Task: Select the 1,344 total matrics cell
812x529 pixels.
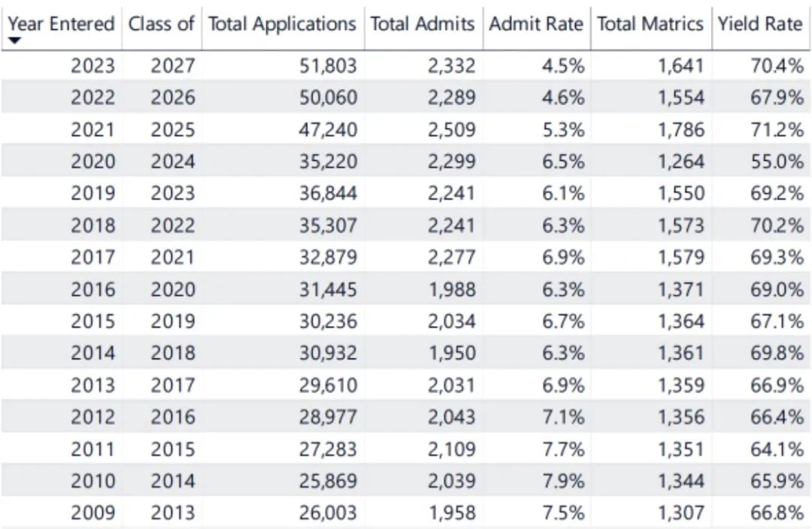Action: 681,481
